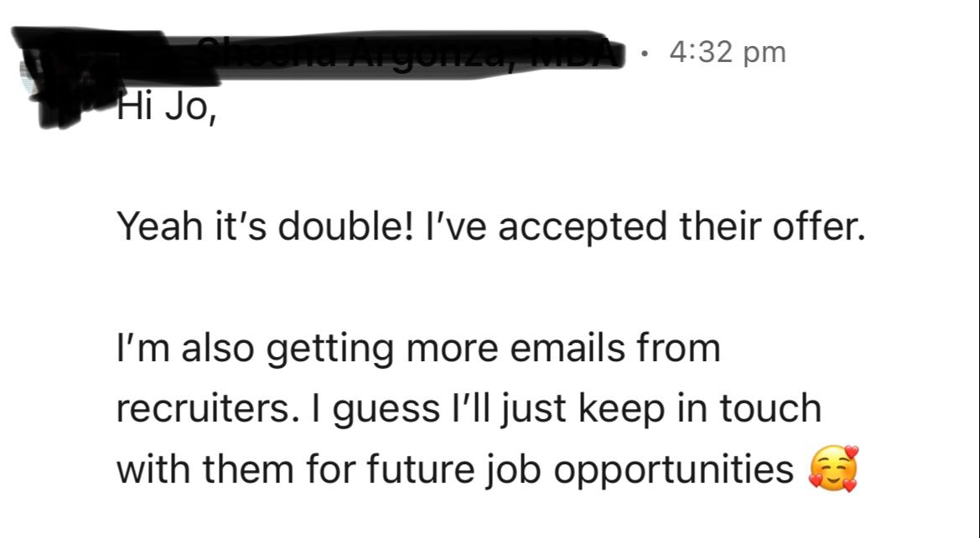Click the 4:32 pm timestamp
This screenshot has height=538, width=980.
tap(727, 53)
